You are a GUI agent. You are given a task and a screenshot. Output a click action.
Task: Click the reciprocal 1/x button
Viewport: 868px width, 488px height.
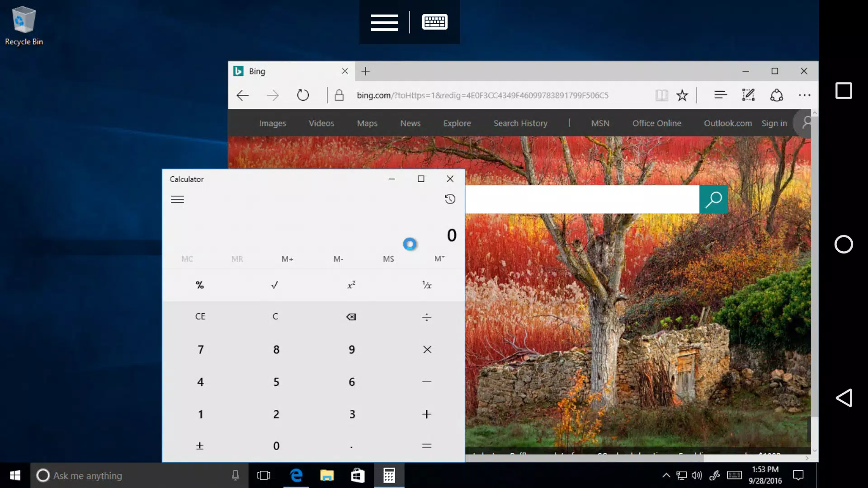(x=427, y=285)
